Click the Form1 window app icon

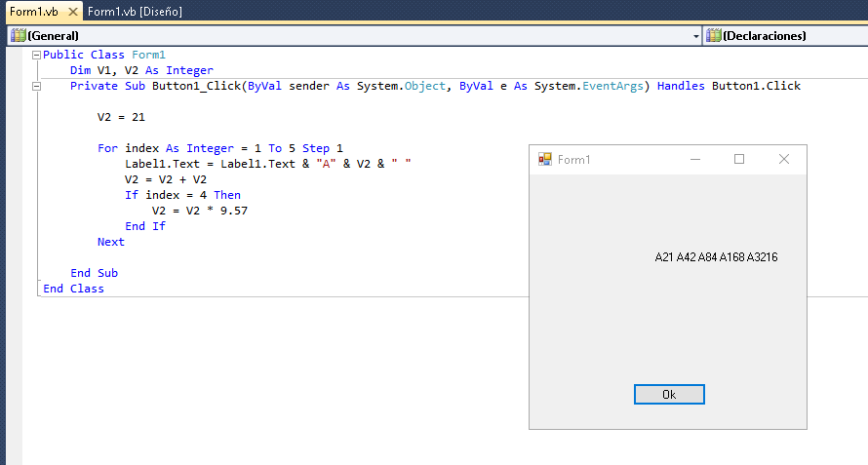coord(545,159)
